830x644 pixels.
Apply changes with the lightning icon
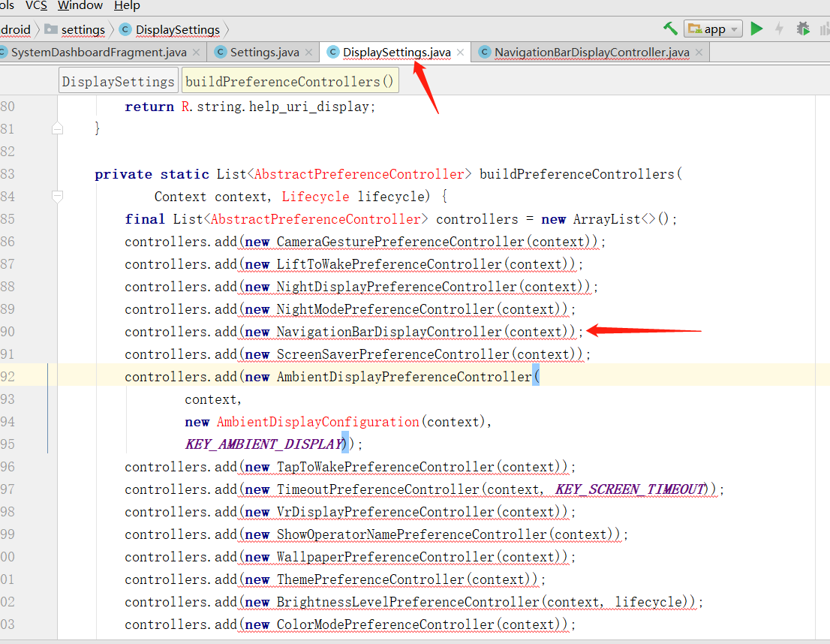778,29
